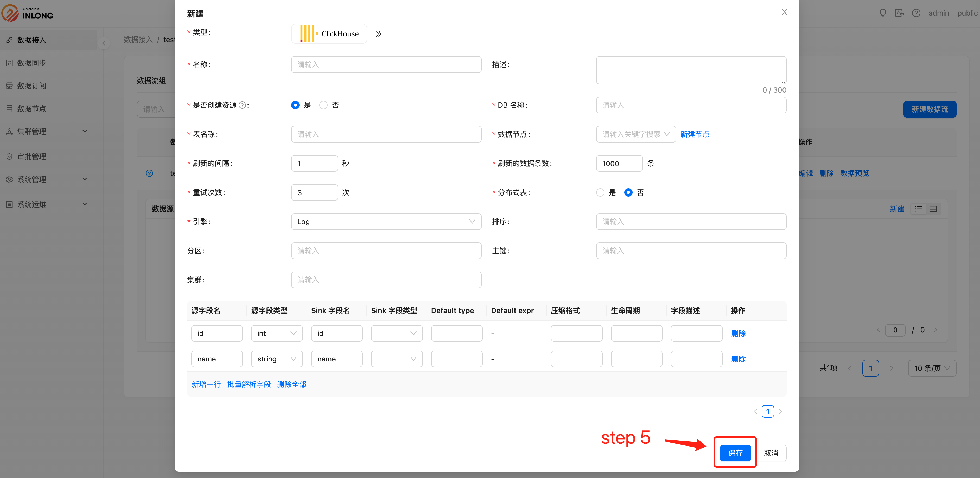Click the lightbulb icon in top bar
Viewport: 980px width, 478px height.
[883, 13]
